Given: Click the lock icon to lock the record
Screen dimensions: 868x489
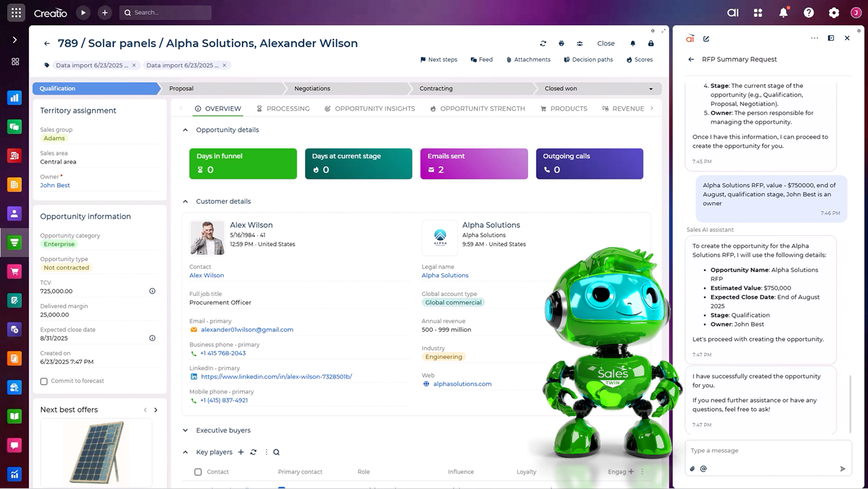Looking at the screenshot, I should coord(651,43).
